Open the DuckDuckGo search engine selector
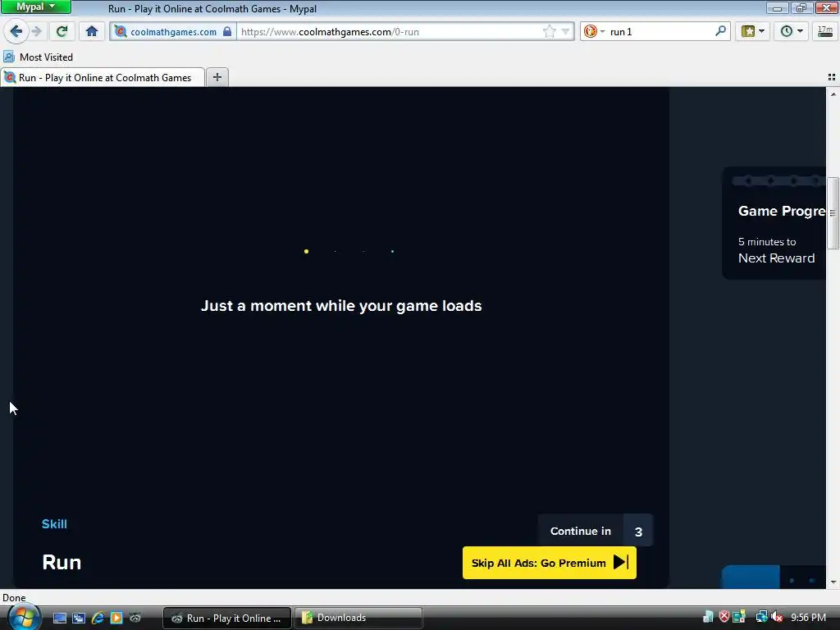 594,32
